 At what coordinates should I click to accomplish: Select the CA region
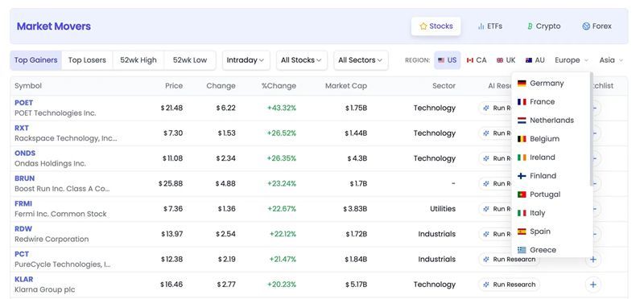pyautogui.click(x=477, y=60)
